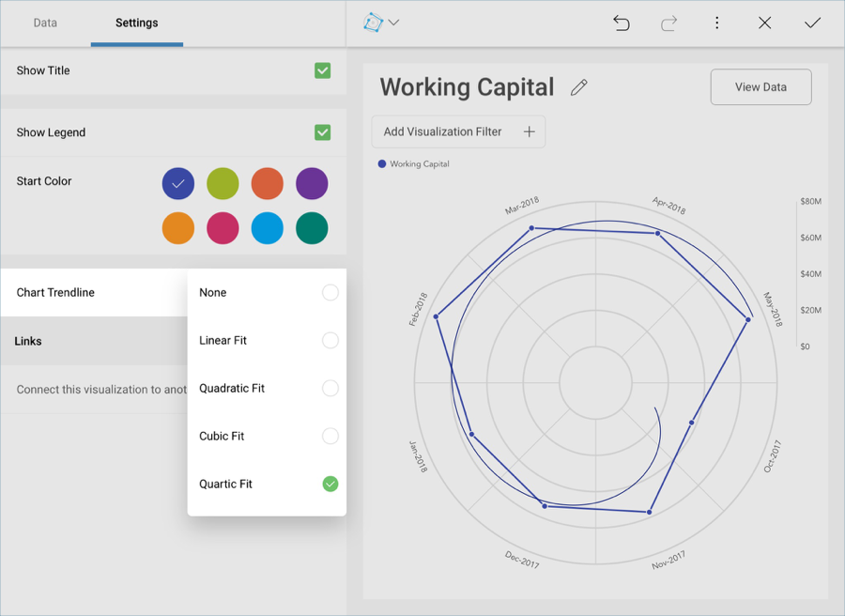Click the plus icon to add filter
Viewport: 845px width, 616px height.
point(529,132)
